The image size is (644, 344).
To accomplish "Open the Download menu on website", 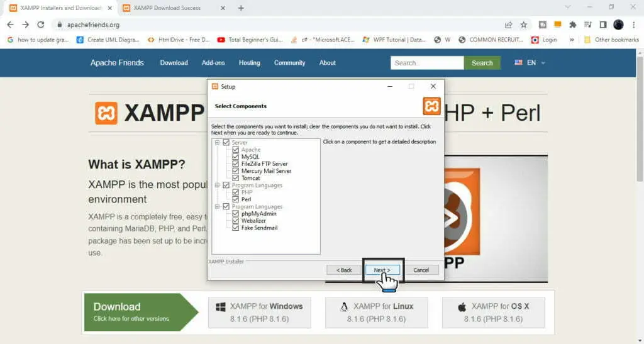I will (174, 63).
